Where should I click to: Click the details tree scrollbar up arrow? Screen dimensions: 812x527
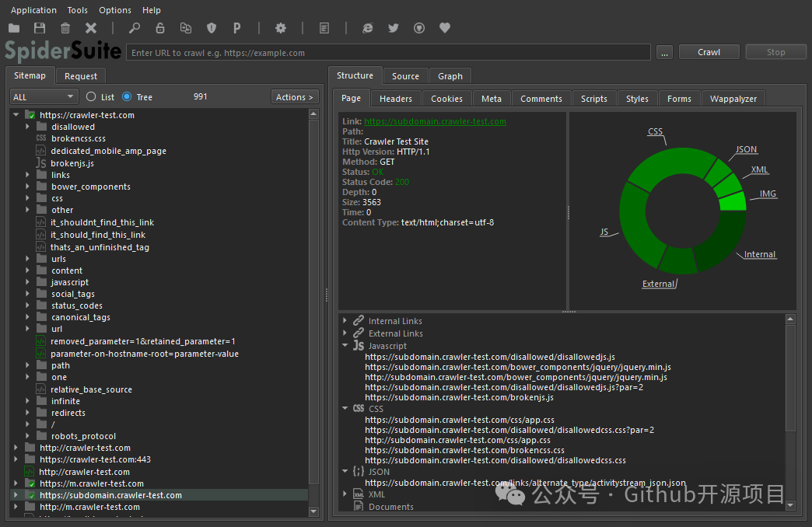point(790,319)
